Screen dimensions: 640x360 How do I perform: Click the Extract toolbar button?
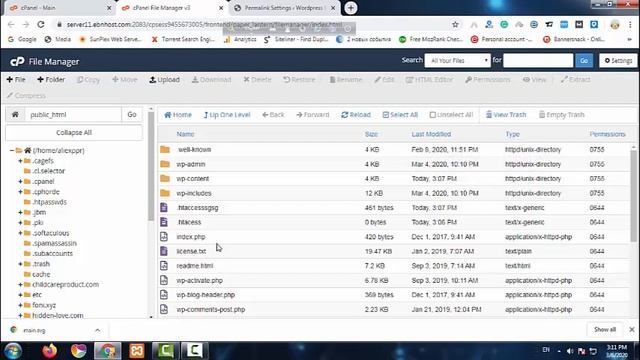pyautogui.click(x=576, y=80)
